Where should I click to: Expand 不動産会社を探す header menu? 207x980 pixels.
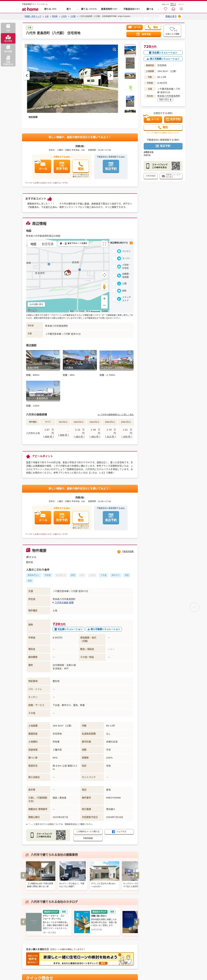(x=132, y=9)
